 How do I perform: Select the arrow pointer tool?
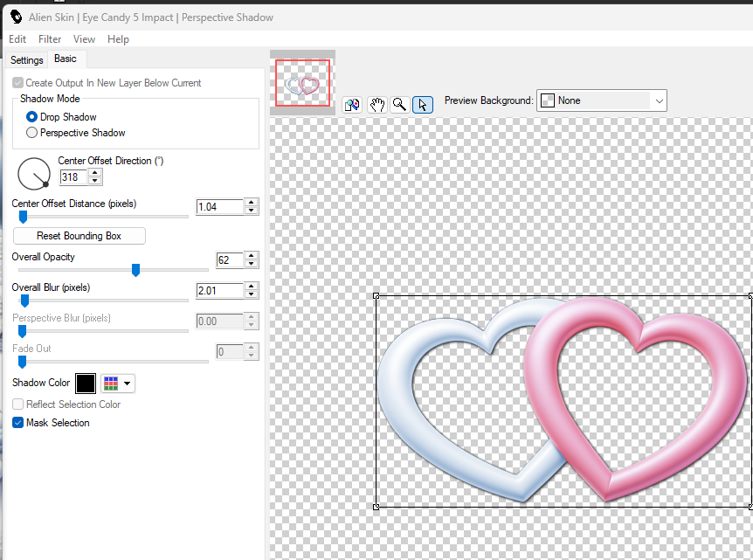click(x=422, y=105)
